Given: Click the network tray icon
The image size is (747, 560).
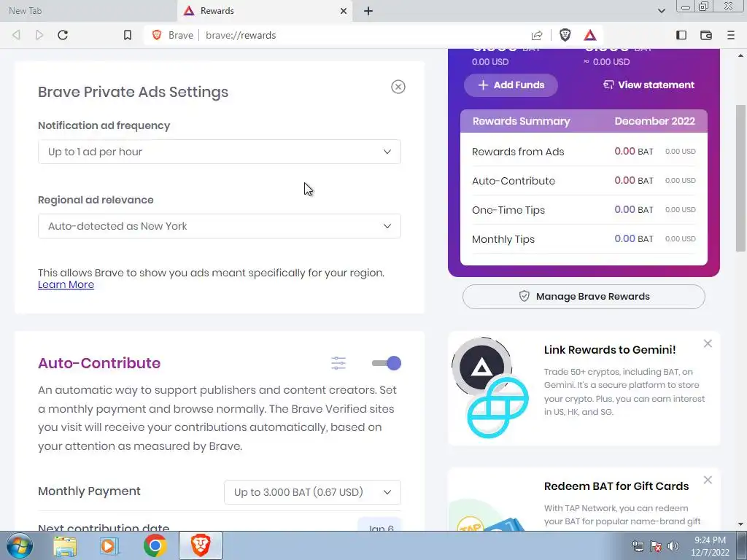Looking at the screenshot, I should 638,546.
